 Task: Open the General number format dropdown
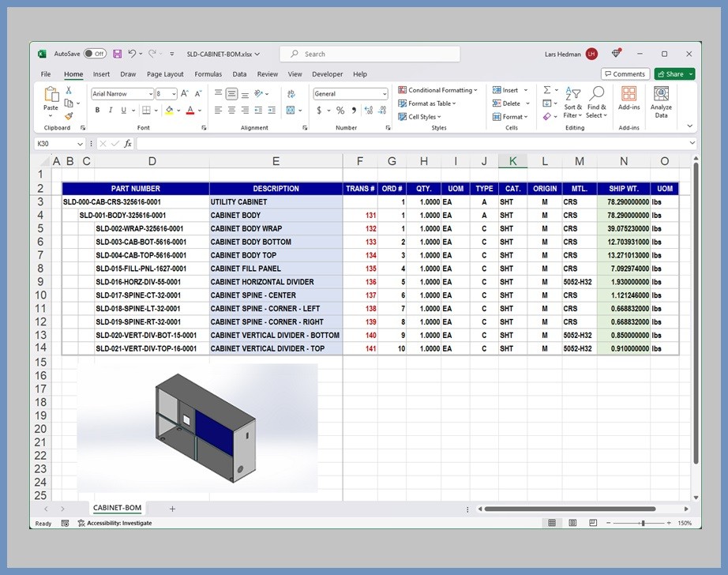(x=385, y=94)
